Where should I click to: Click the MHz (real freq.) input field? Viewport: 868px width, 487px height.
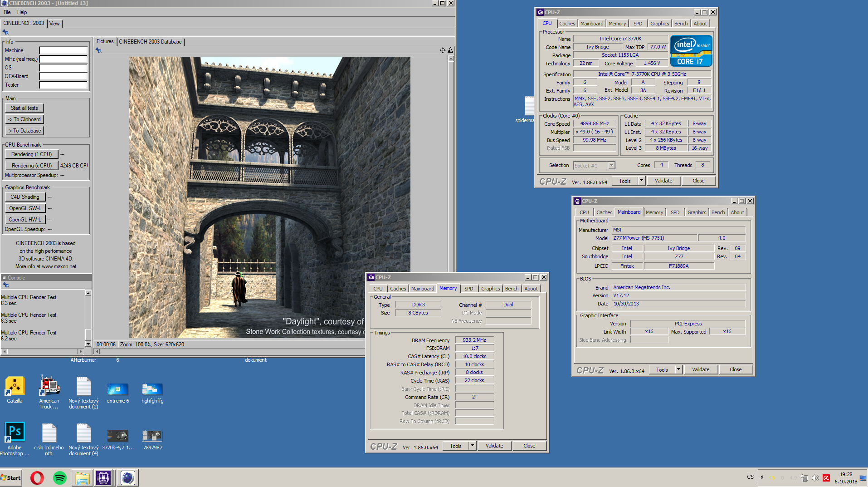(63, 59)
